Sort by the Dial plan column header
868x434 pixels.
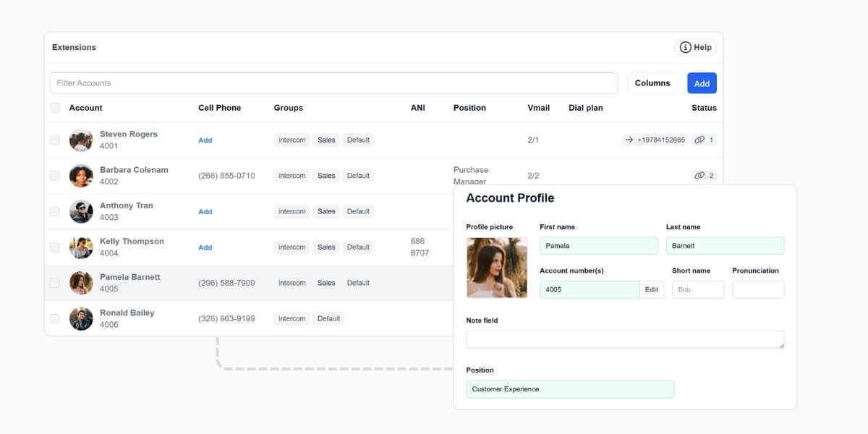(x=586, y=108)
